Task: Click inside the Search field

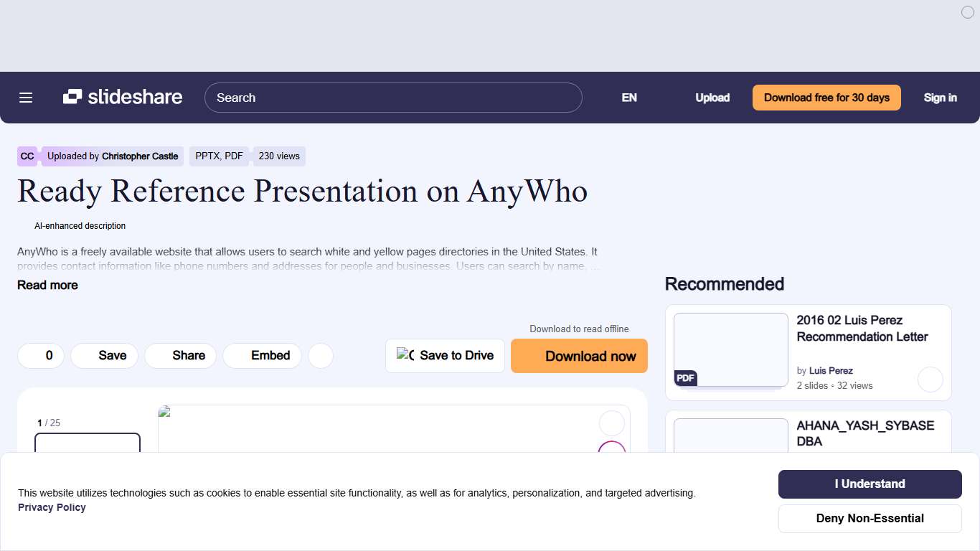Action: tap(393, 98)
